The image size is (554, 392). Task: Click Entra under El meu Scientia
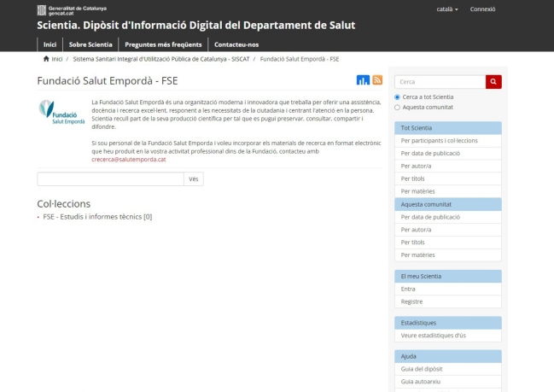pos(448,290)
